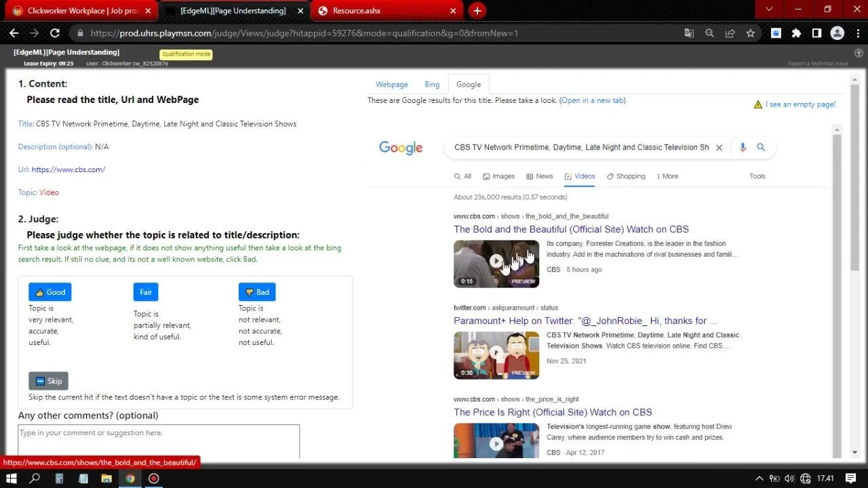Skip the current hit
This screenshot has height=488, width=868.
[48, 381]
